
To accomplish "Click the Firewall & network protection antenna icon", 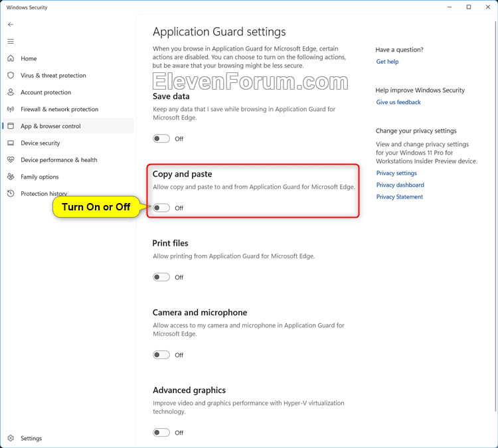I will coord(11,110).
